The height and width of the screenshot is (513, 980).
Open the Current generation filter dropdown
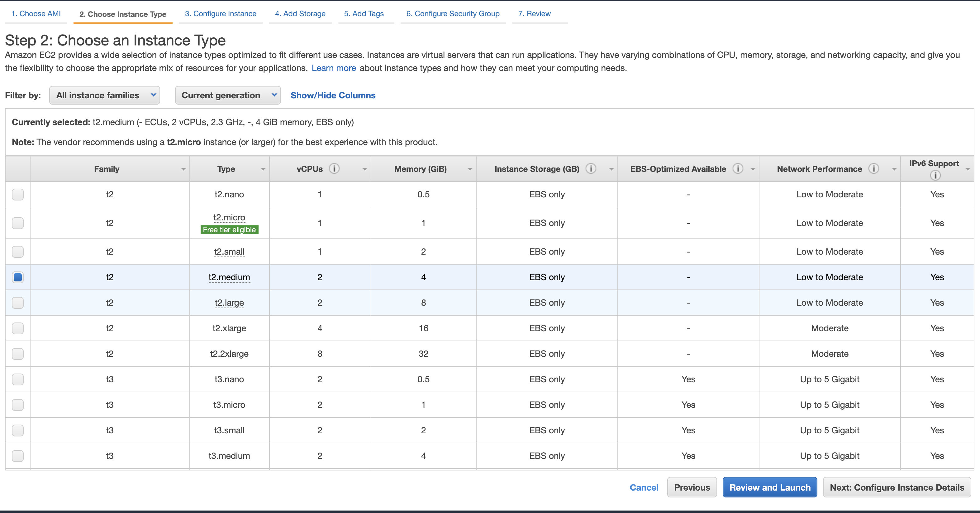pos(228,96)
